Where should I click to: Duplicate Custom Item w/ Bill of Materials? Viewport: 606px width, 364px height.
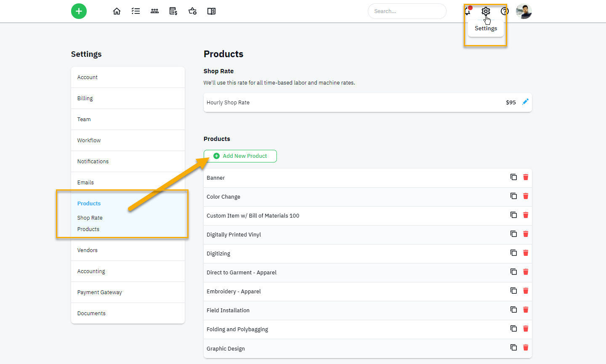[x=513, y=215]
